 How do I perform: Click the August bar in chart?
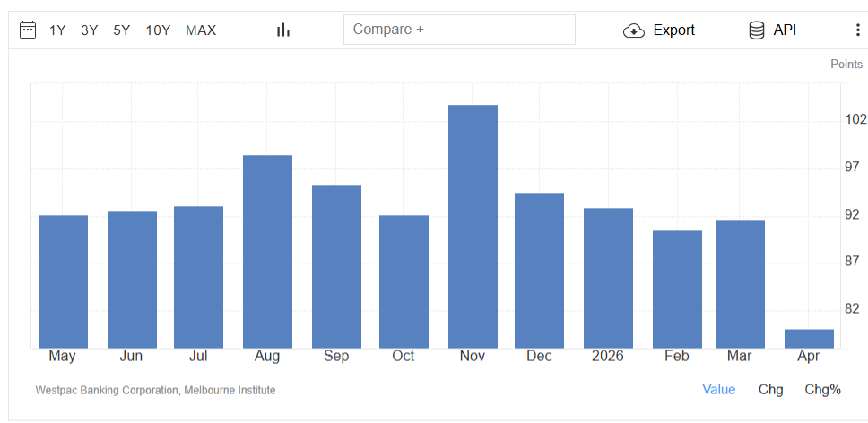point(267,251)
